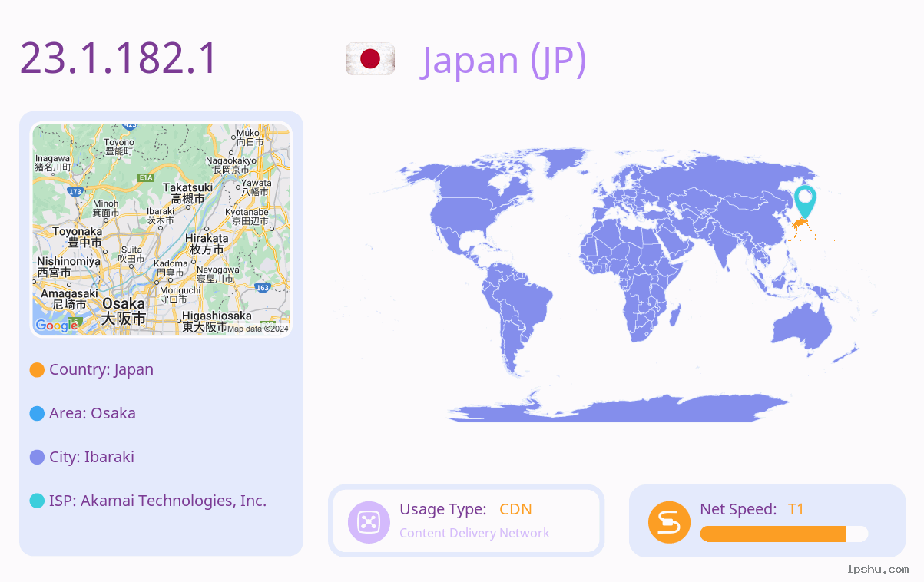Click the Osaka area map thumbnail
Image resolution: width=924 pixels, height=582 pixels.
tap(161, 230)
